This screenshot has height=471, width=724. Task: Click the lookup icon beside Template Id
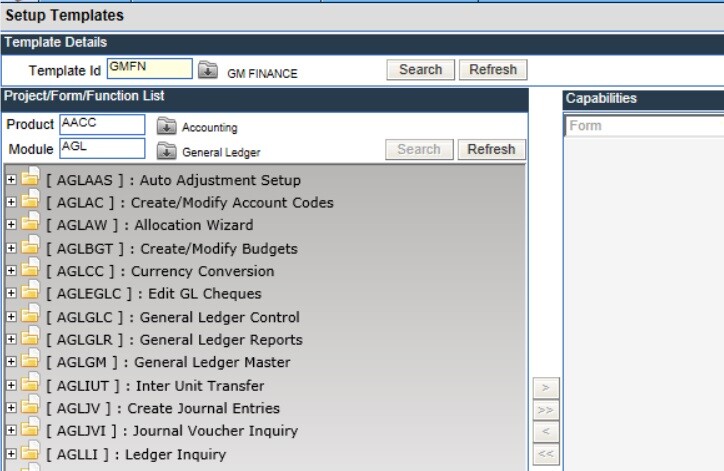click(207, 70)
